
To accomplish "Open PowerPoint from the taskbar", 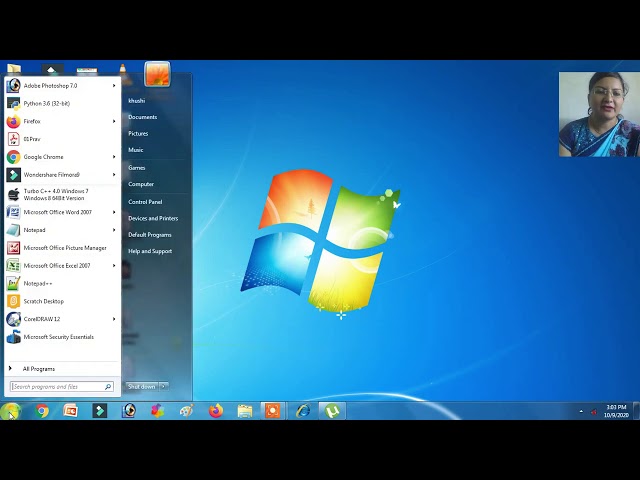I will (71, 411).
